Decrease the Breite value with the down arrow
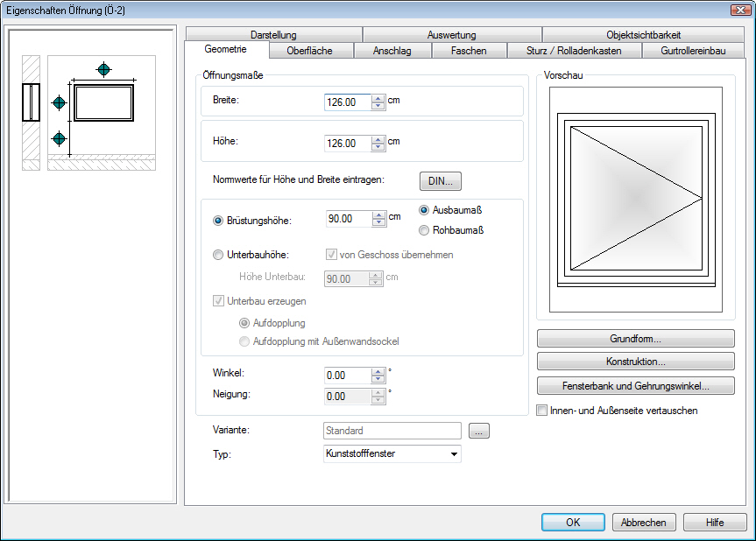Screen dimensions: 756x541 (x=378, y=106)
